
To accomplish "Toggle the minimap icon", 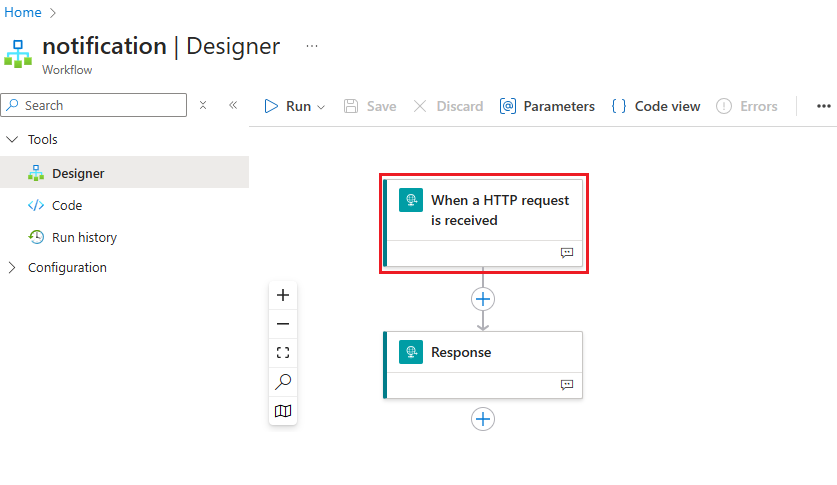I will coord(283,410).
